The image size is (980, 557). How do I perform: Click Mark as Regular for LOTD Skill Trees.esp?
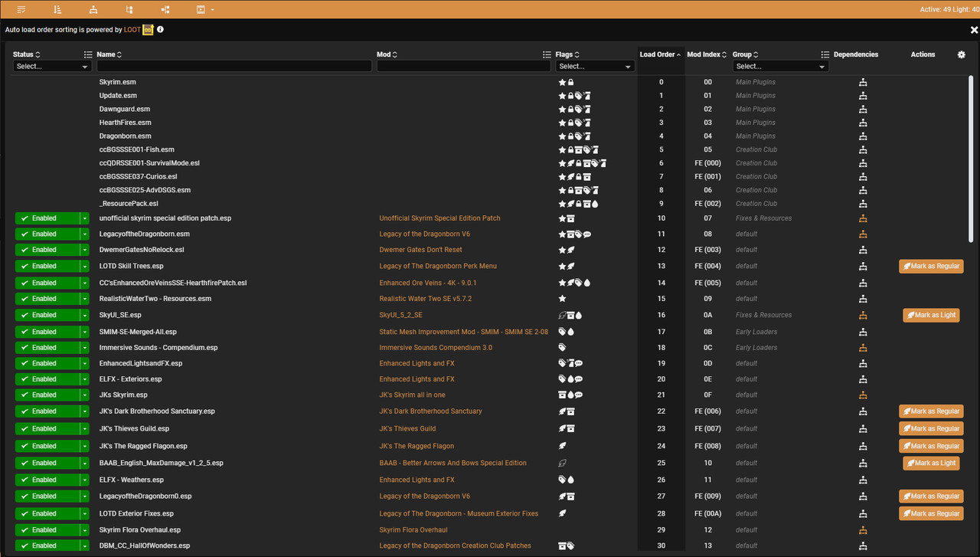[x=931, y=266]
